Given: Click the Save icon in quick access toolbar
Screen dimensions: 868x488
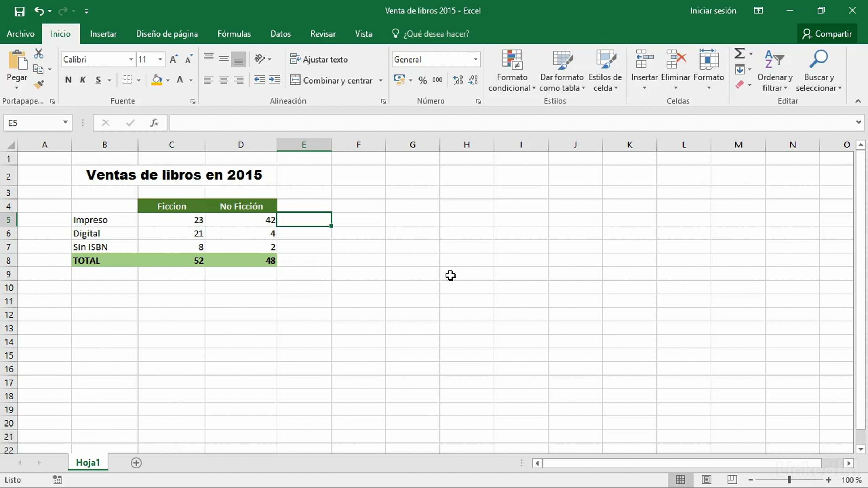Looking at the screenshot, I should [x=20, y=11].
